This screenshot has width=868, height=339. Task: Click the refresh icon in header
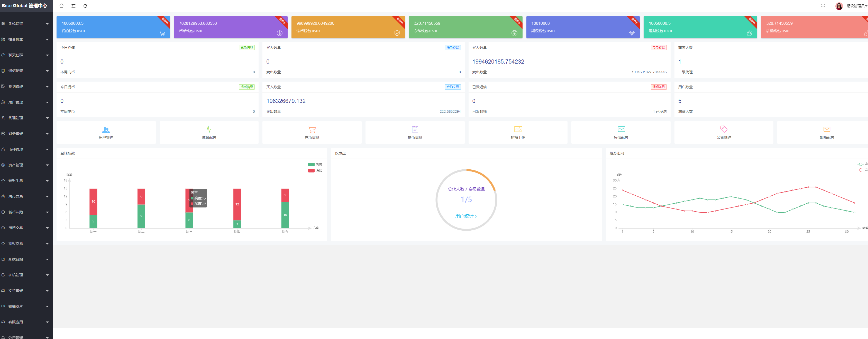pyautogui.click(x=85, y=6)
